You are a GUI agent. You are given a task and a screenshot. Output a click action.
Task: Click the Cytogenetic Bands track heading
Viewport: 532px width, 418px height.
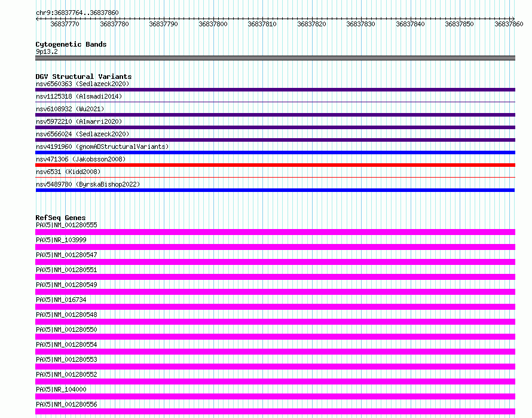point(71,44)
